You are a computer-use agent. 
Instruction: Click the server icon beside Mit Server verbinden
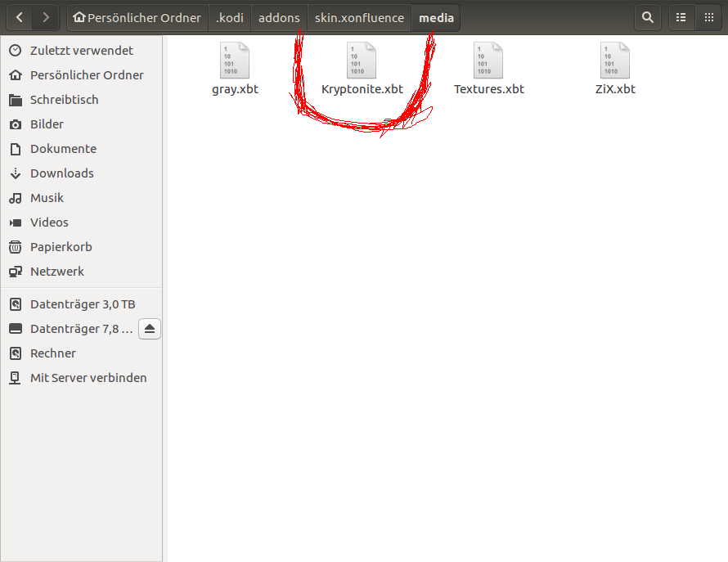click(16, 378)
